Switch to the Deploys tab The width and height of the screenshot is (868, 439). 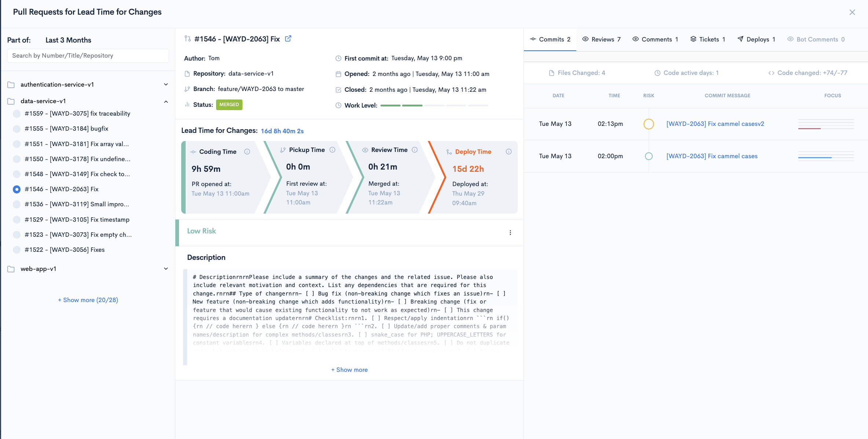tap(756, 39)
